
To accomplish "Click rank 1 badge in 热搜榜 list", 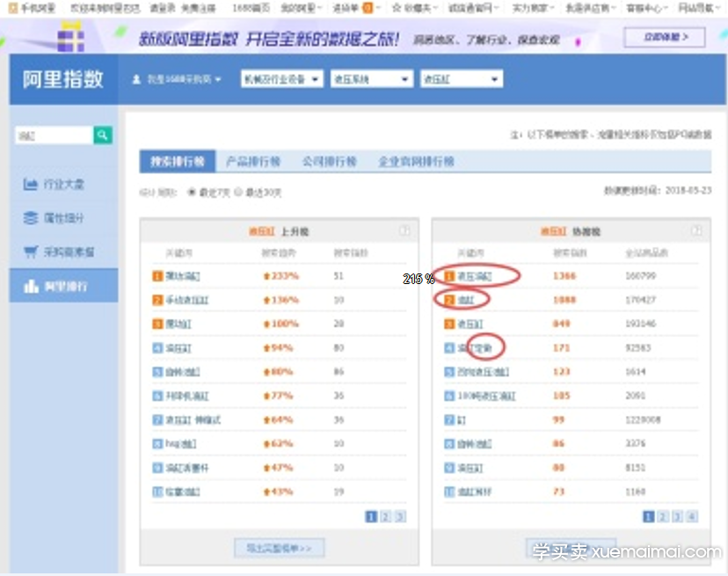I will point(449,276).
